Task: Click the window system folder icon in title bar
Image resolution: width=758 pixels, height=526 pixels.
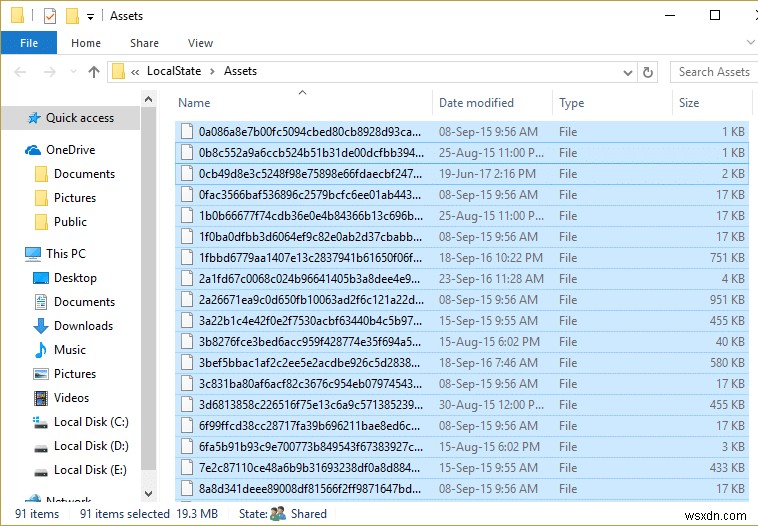Action: [17, 15]
